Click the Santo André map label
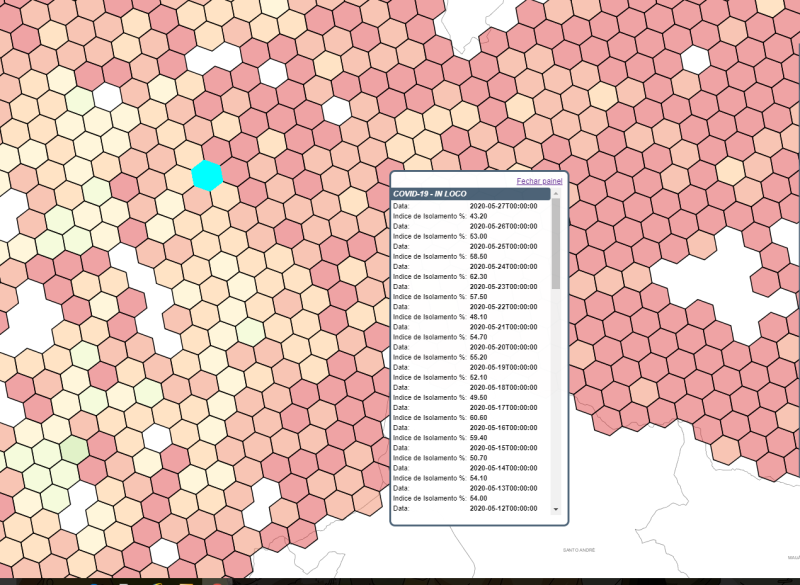This screenshot has width=800, height=585. 581,550
